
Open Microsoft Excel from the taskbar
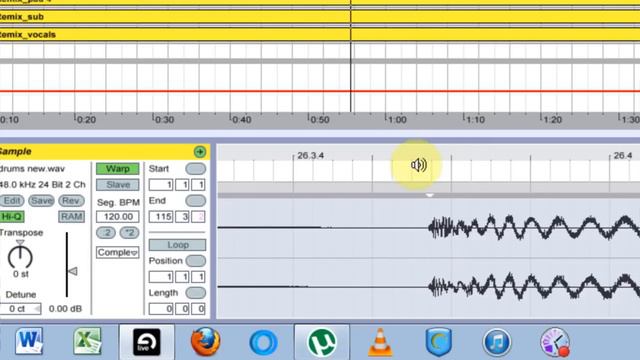coord(87,341)
